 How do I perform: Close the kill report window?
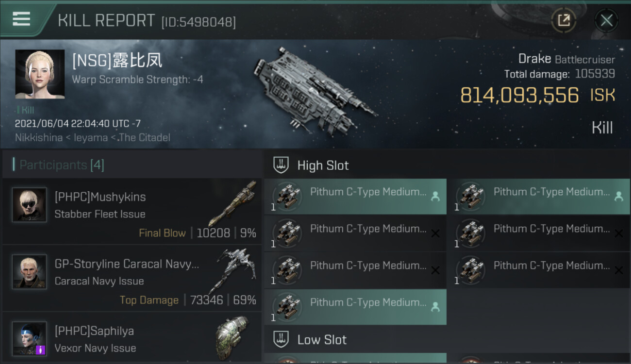tap(606, 20)
